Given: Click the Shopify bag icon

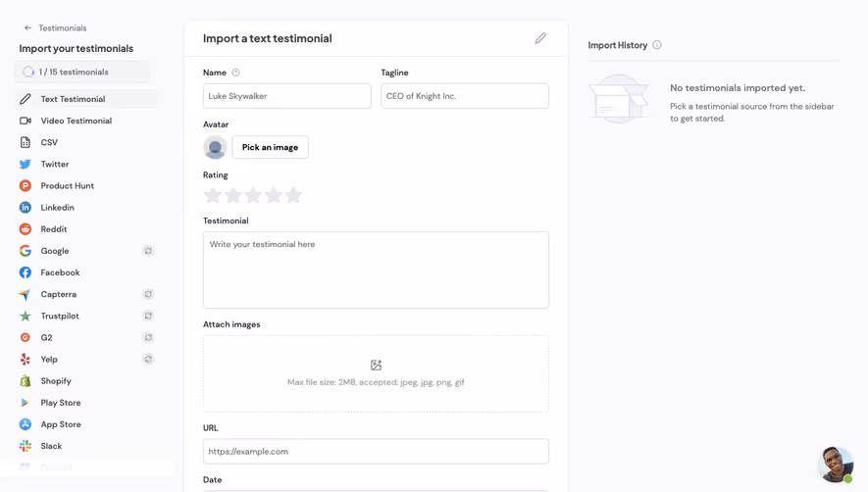Looking at the screenshot, I should [26, 380].
